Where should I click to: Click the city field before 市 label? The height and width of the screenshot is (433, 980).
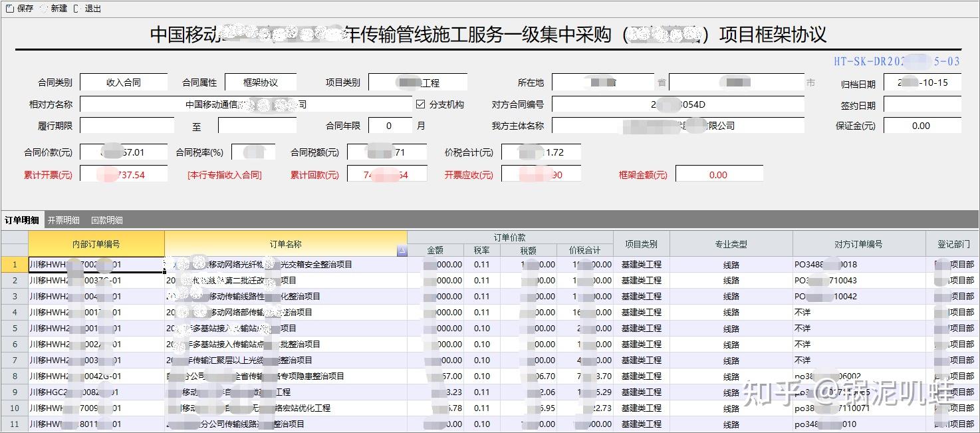(737, 82)
